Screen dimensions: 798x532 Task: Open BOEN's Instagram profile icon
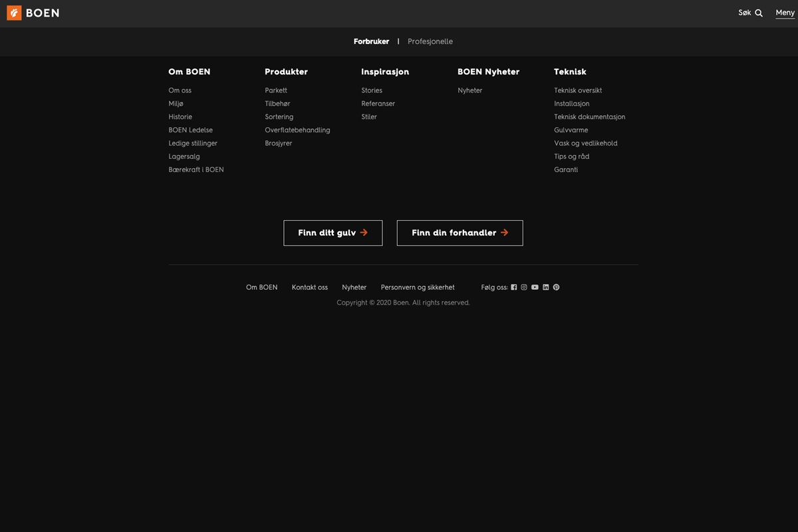524,287
